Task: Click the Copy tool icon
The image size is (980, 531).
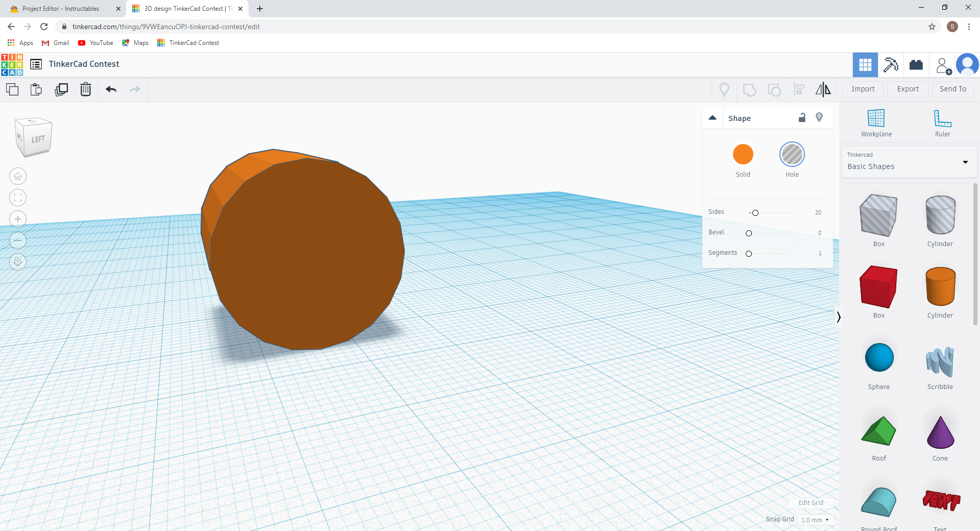Action: click(12, 89)
